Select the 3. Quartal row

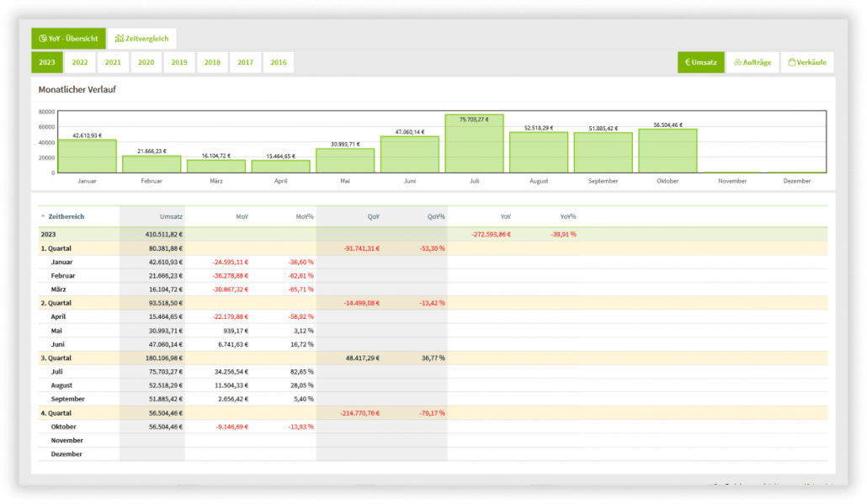[x=433, y=358]
